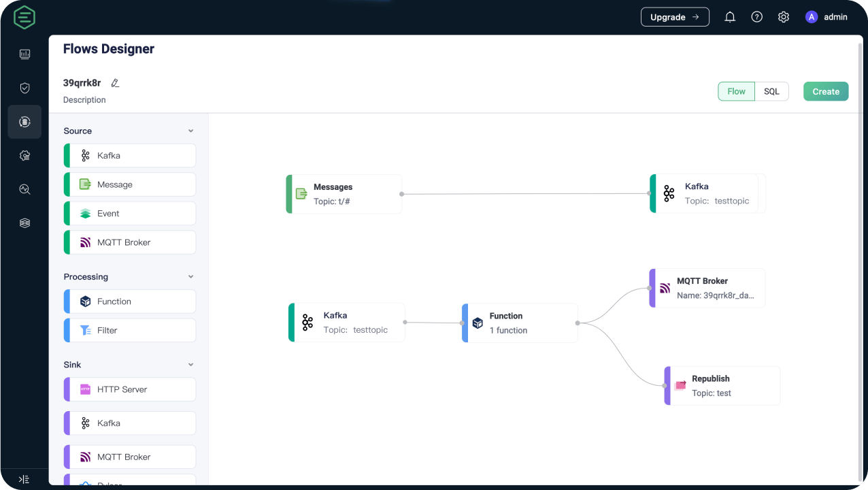Expand sidebar with bottom-left collapse icon
This screenshot has height=490, width=868.
pyautogui.click(x=24, y=479)
